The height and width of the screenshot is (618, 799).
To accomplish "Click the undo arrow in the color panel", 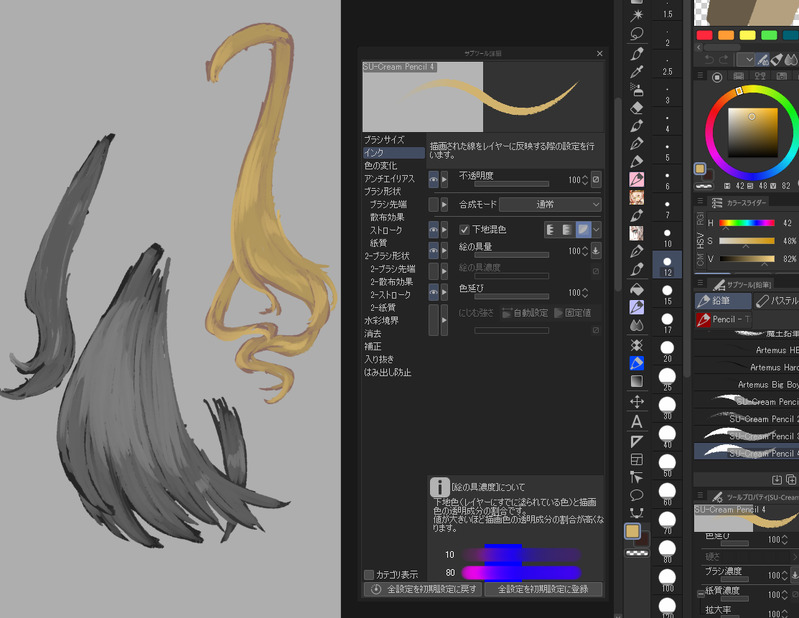I will (708, 60).
